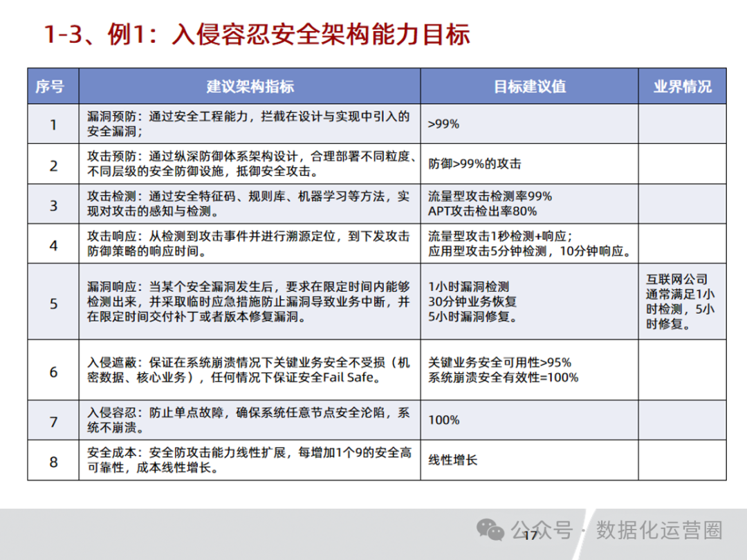Click row number 8 cell
This screenshot has height=560, width=747.
(53, 460)
